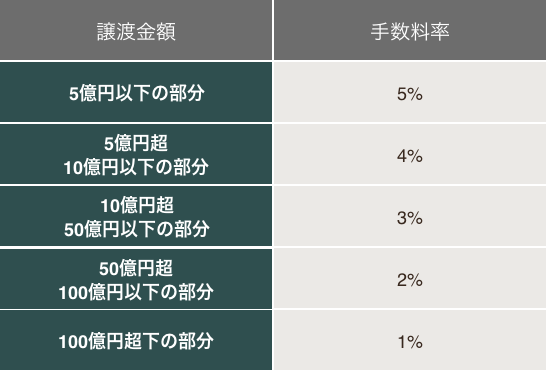Click the text 100億円以下の部分

click(136, 292)
